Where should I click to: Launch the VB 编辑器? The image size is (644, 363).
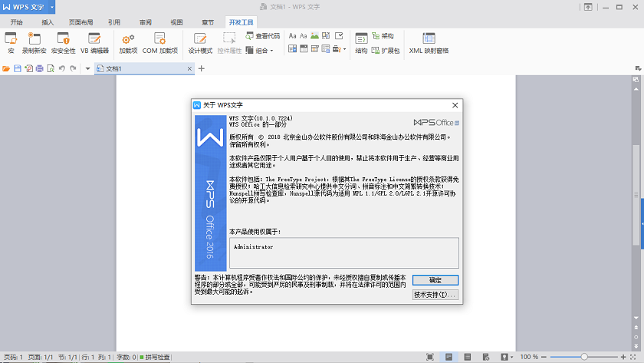click(x=94, y=43)
